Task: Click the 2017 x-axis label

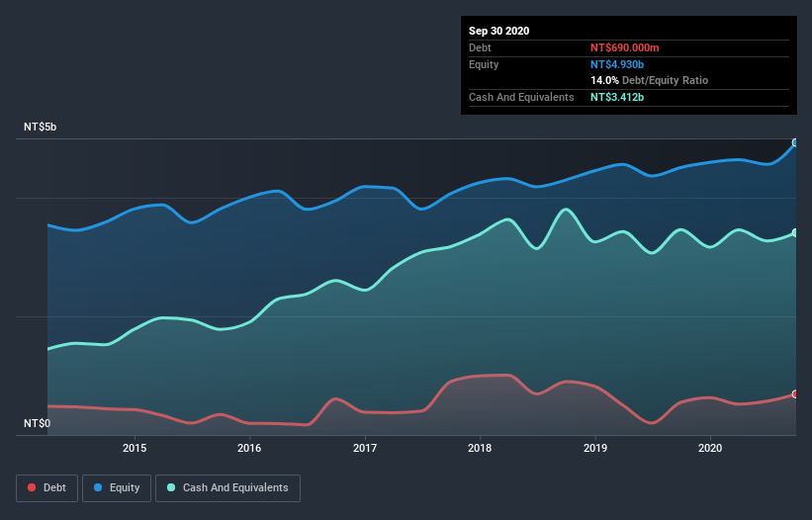Action: pos(365,448)
